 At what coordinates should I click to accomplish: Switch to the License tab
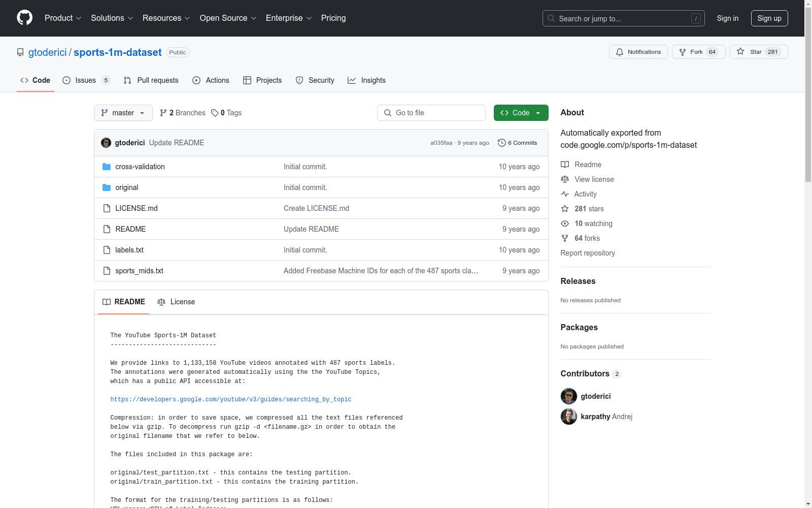pos(176,302)
